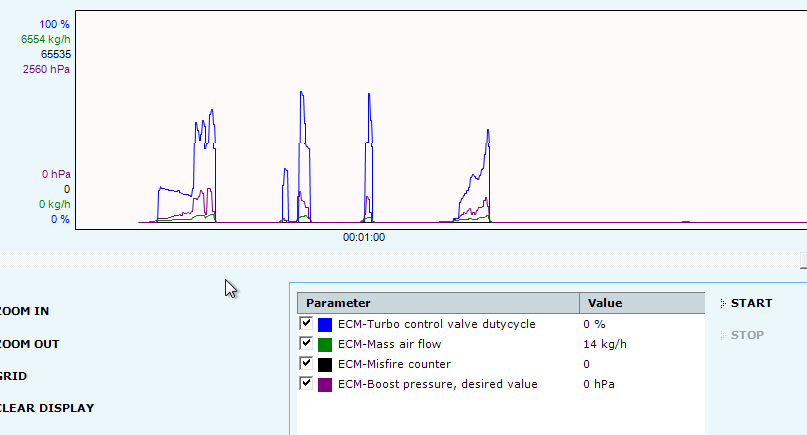Screen dimensions: 807x435
Task: Hide ECM-Boost pressure desired value trace checkbox
Action: (306, 384)
